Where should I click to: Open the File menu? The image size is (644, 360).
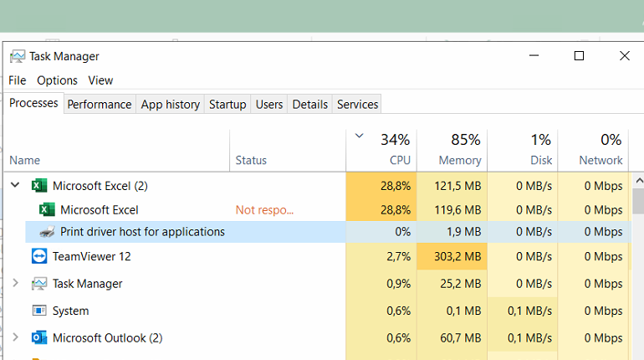[x=18, y=80]
